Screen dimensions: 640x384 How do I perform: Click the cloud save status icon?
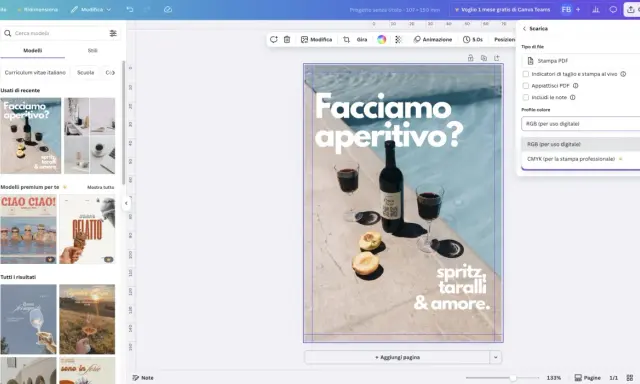(168, 9)
